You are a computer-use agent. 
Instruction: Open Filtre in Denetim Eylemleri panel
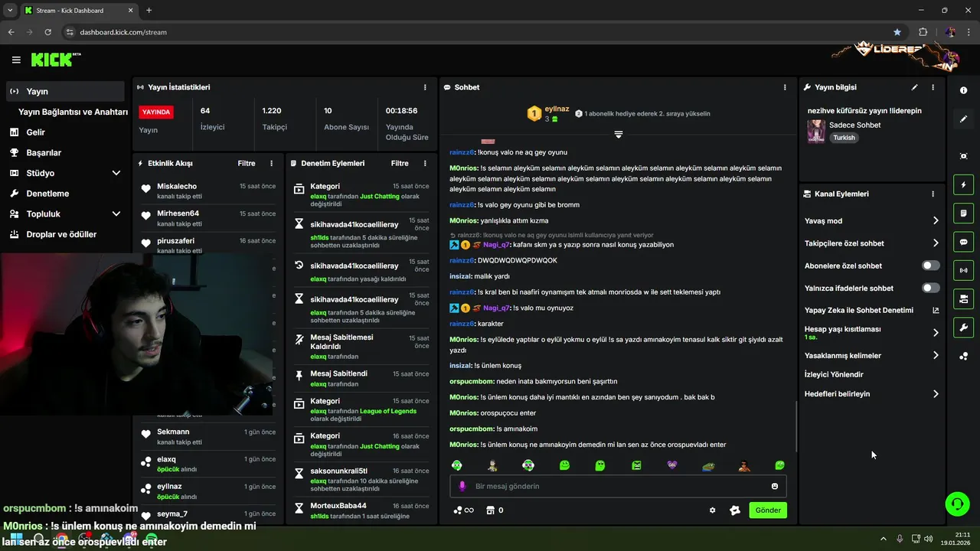click(400, 163)
